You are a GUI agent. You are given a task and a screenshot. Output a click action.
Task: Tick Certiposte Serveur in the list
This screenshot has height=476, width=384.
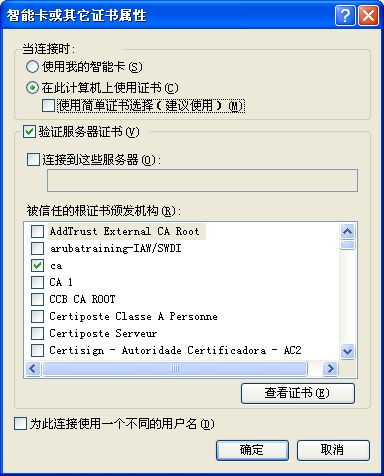coord(37,333)
